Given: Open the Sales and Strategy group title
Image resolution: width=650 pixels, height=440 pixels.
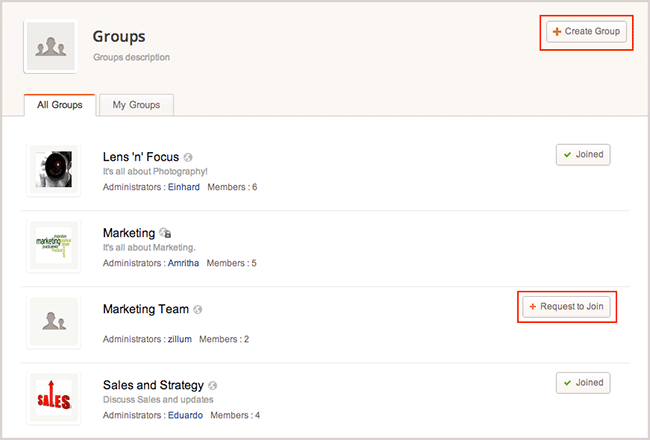Looking at the screenshot, I should (x=153, y=385).
